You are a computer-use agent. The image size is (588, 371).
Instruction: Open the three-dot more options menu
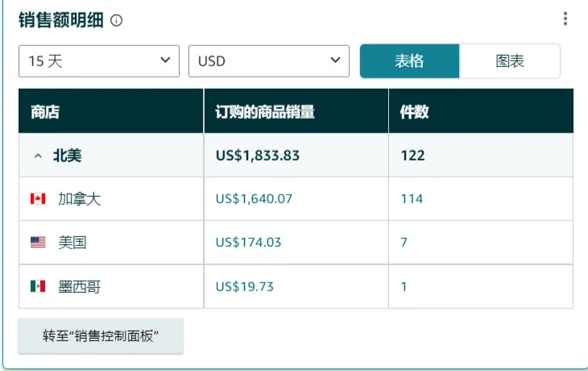(565, 19)
